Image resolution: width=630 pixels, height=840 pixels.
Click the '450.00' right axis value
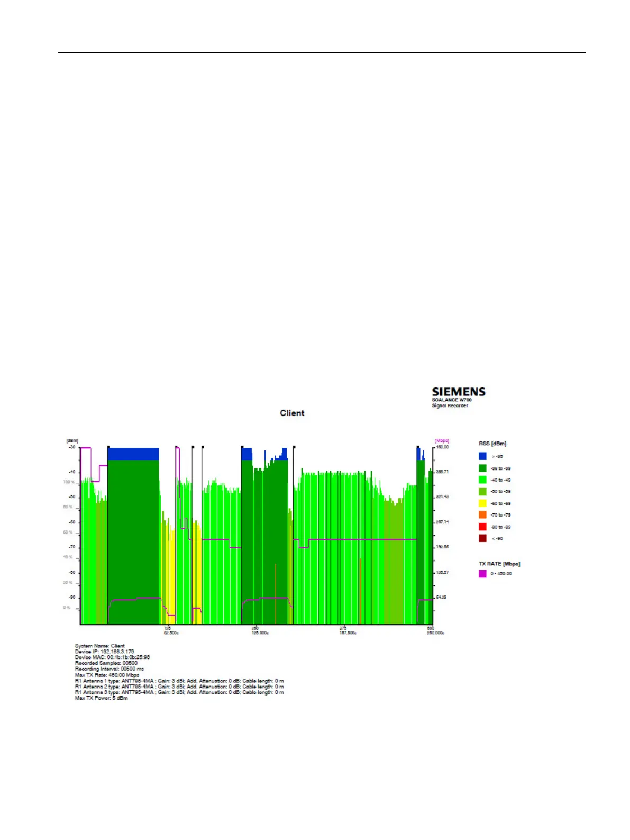[x=442, y=447]
